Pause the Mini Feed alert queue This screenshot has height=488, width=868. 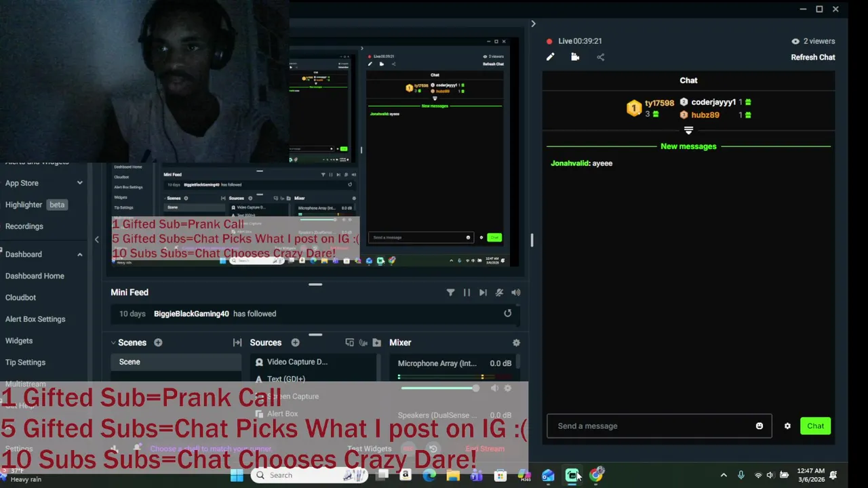pos(467,292)
